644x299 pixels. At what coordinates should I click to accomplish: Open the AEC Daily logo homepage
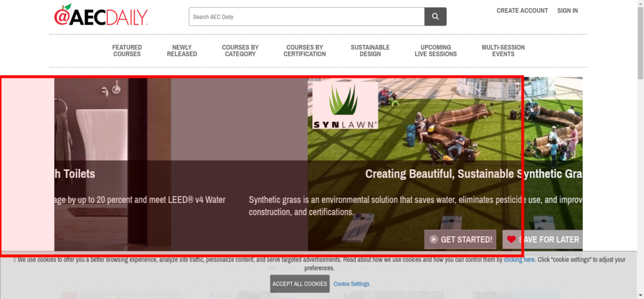(101, 15)
